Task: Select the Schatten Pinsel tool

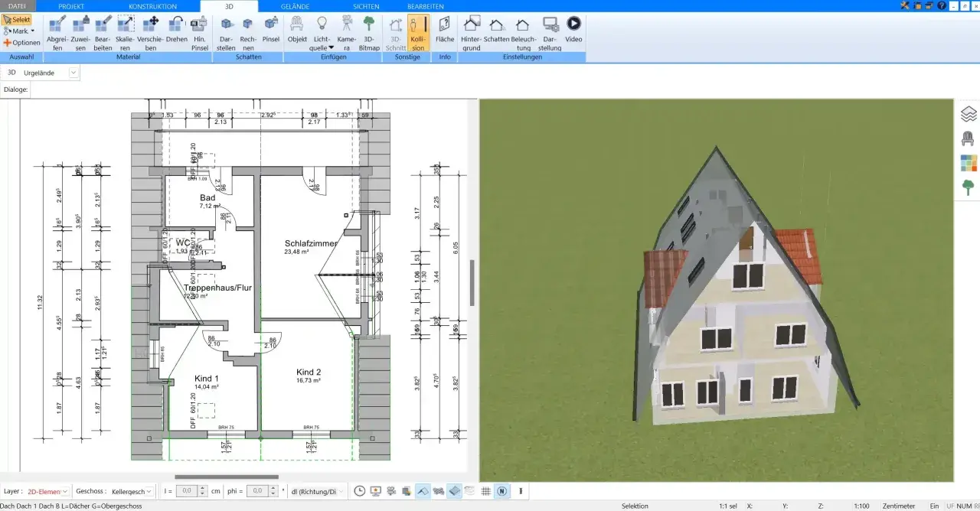Action: click(271, 28)
